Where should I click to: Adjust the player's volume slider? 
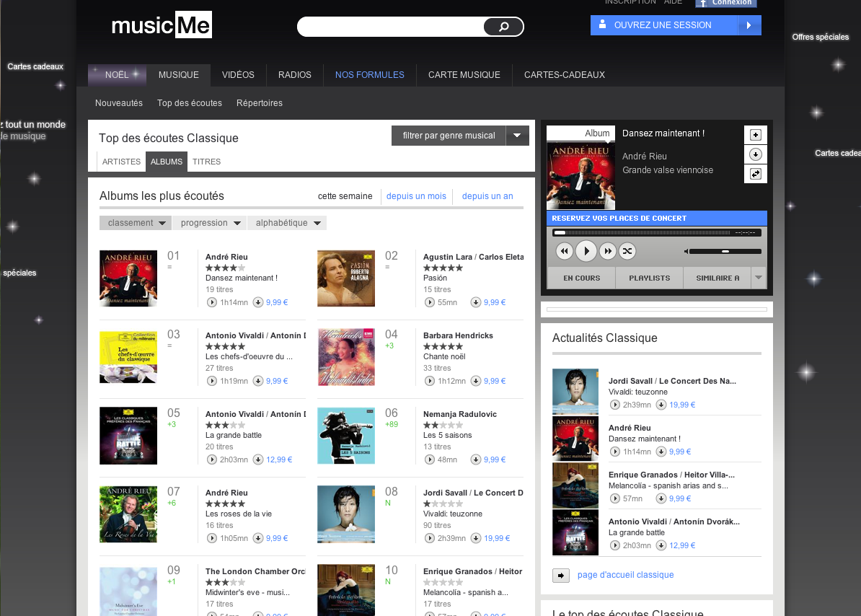pos(725,252)
